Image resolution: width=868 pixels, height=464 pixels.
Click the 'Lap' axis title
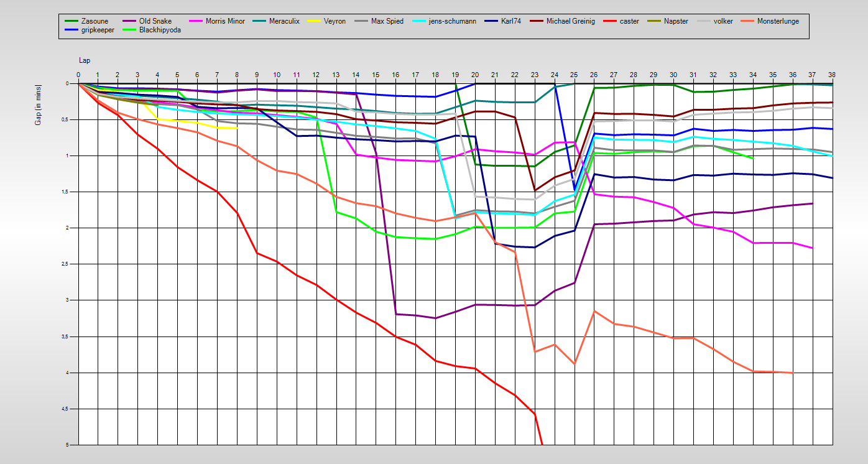pyautogui.click(x=85, y=60)
